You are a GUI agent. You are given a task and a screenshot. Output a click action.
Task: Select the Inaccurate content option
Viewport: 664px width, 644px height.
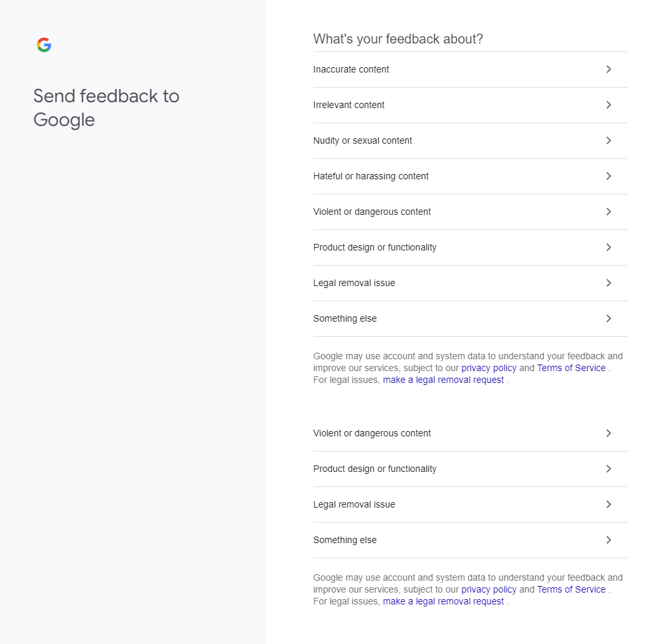[470, 69]
